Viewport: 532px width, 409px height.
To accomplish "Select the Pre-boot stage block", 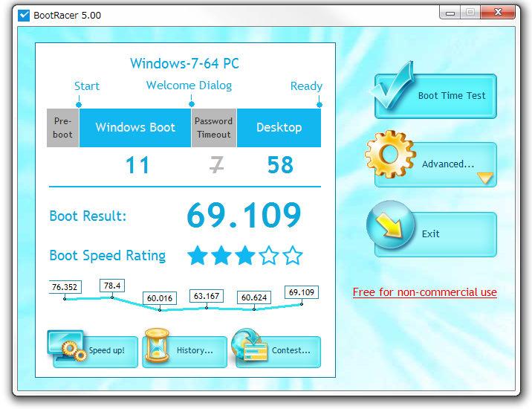I will point(62,128).
